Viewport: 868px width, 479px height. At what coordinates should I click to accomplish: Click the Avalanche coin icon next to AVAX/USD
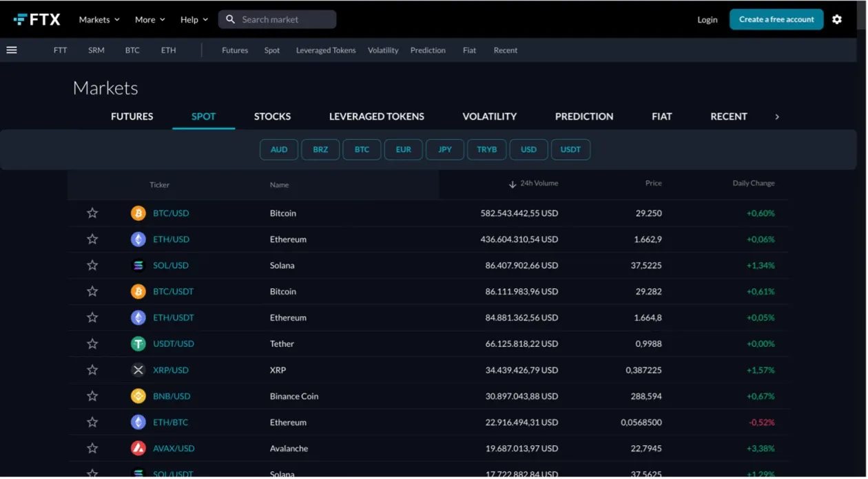point(137,448)
